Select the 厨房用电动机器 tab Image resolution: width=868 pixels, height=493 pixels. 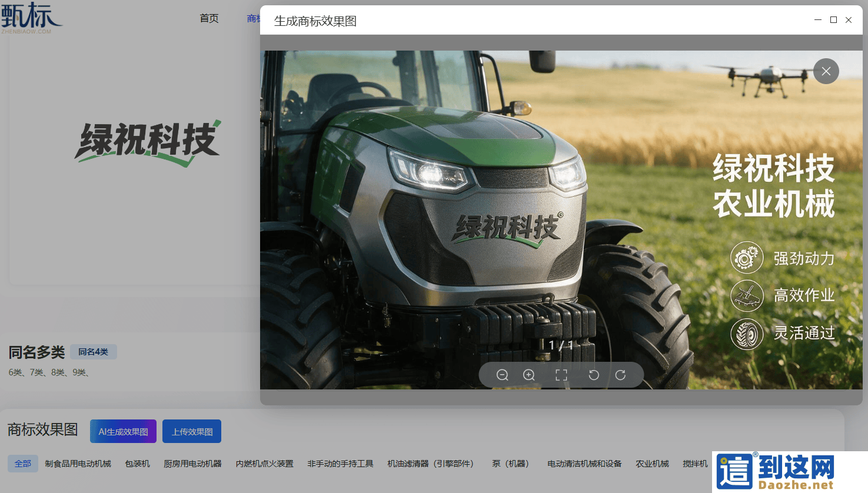pos(192,464)
